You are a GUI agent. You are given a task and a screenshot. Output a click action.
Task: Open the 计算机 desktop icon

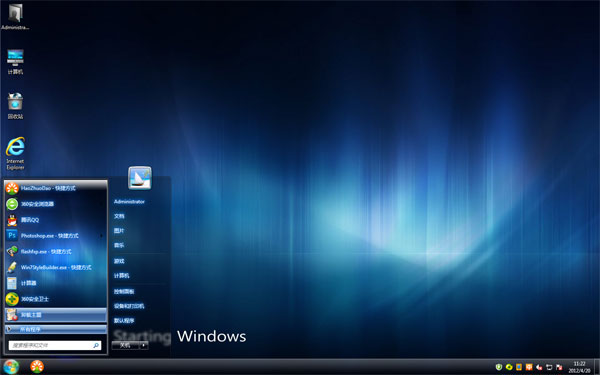point(15,61)
